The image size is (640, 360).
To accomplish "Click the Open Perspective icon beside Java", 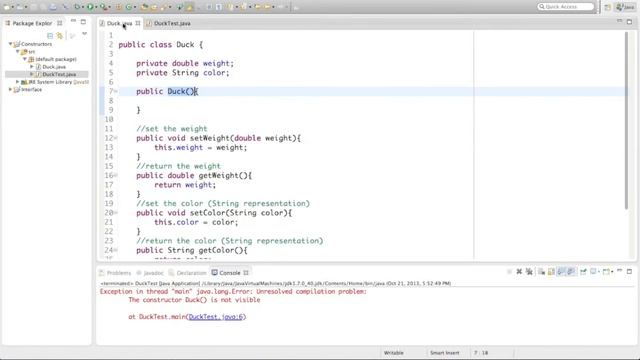I will [x=608, y=7].
